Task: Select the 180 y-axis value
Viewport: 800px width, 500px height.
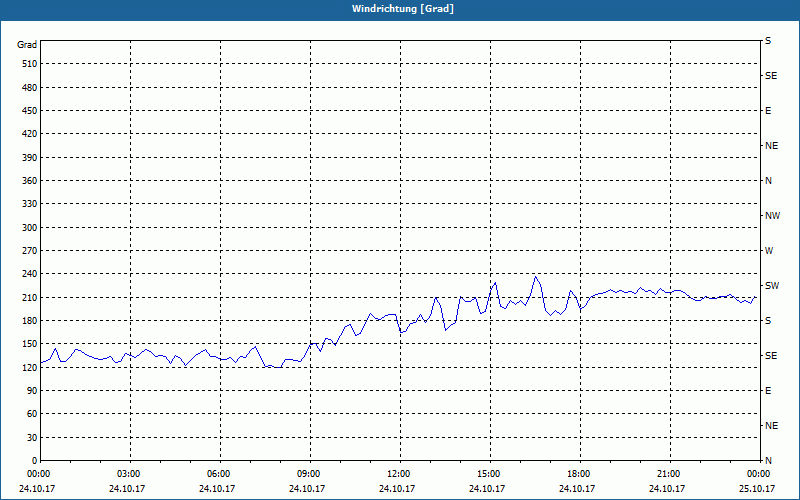Action: (30, 321)
